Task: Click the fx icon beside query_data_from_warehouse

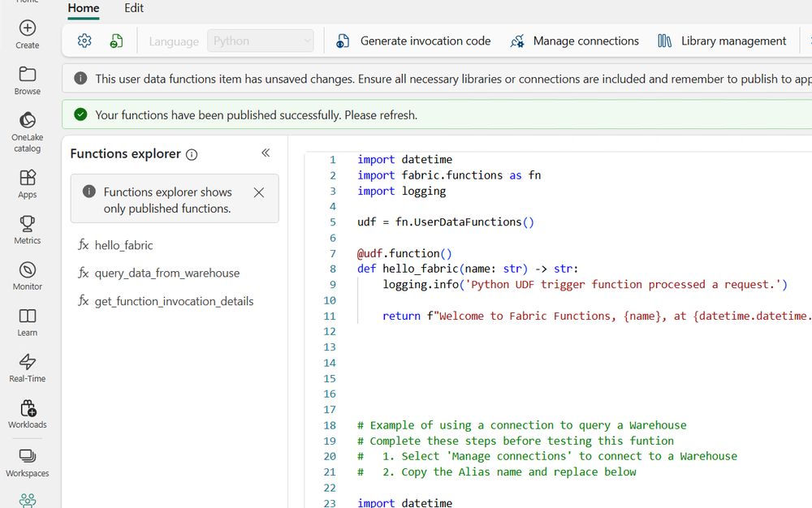Action: [x=84, y=273]
